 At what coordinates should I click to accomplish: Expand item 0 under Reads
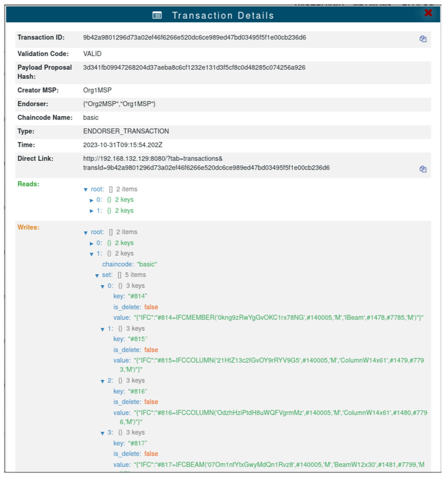92,200
